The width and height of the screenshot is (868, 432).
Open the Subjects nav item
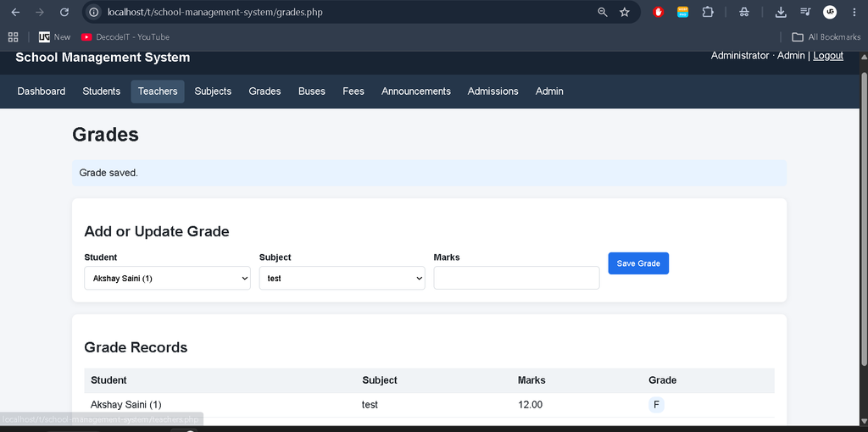tap(213, 91)
